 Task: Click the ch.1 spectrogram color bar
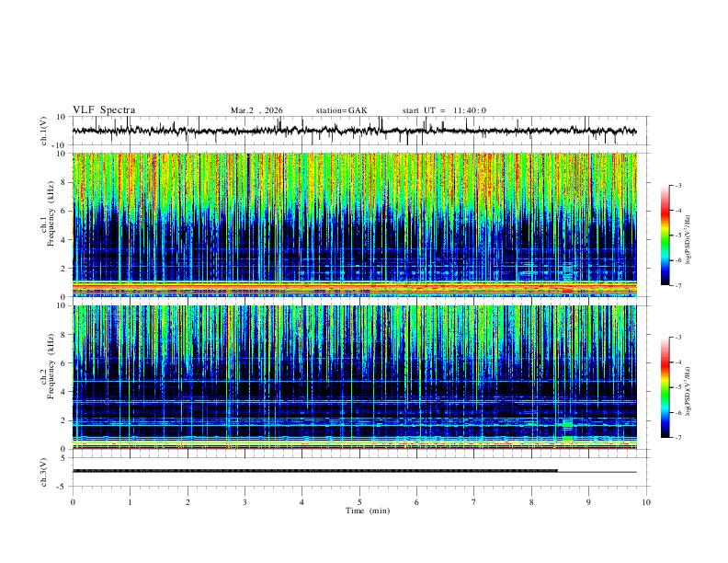point(665,236)
